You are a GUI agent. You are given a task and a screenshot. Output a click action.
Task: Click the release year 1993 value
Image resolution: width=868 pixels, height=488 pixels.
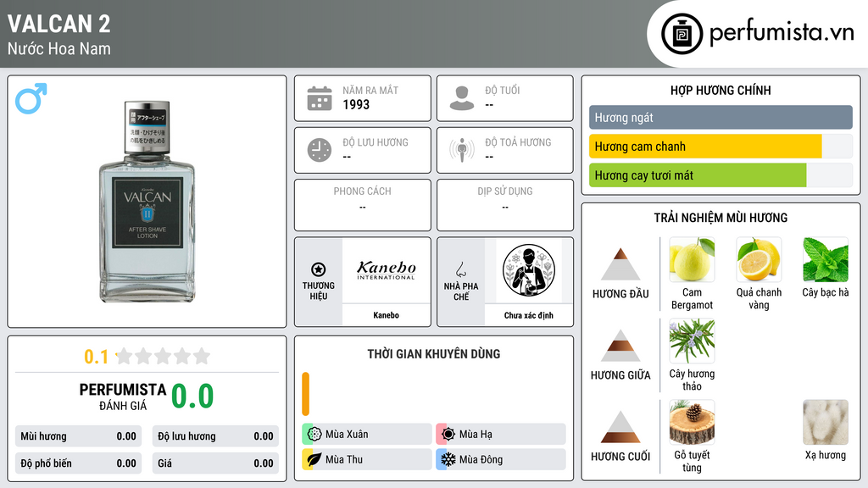point(356,104)
